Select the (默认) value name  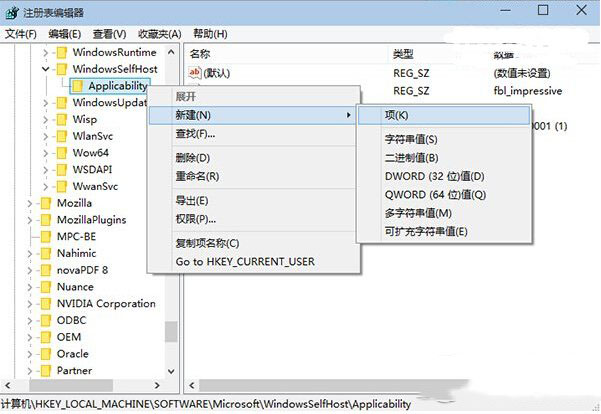217,73
